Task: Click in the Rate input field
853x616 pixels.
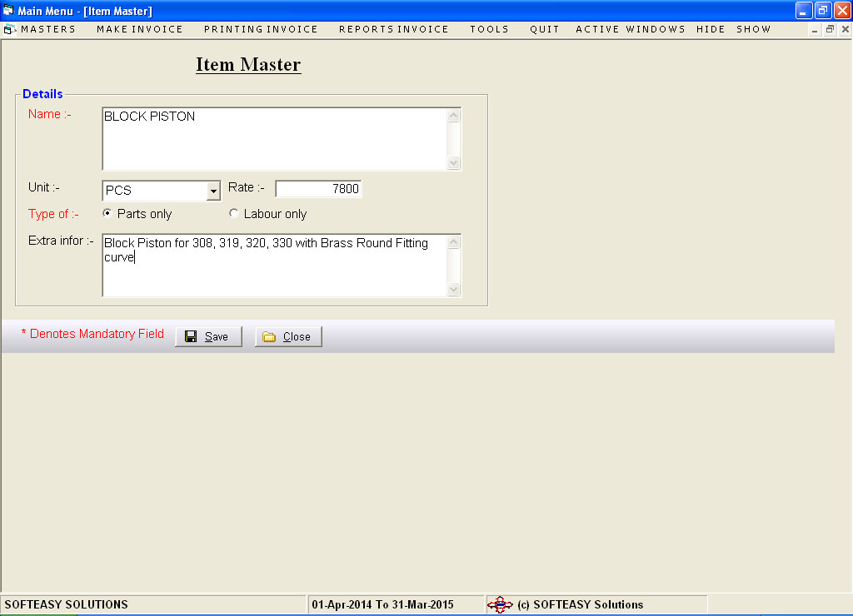Action: click(x=318, y=189)
